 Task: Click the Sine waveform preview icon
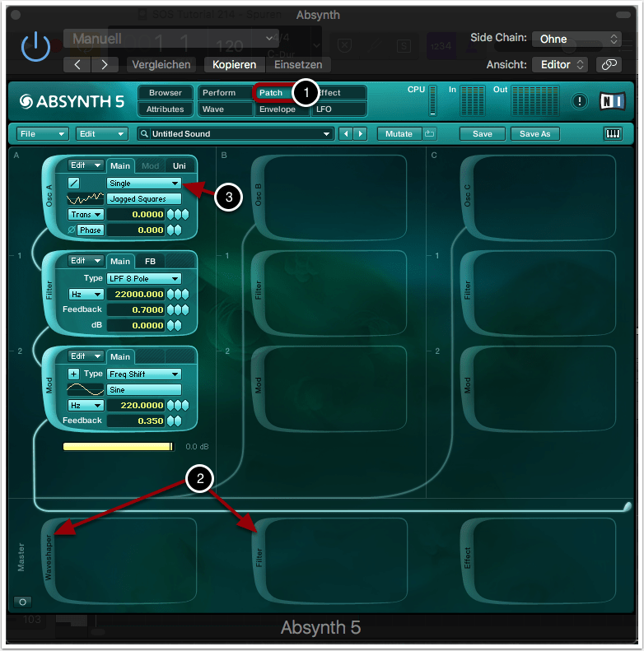[x=85, y=389]
